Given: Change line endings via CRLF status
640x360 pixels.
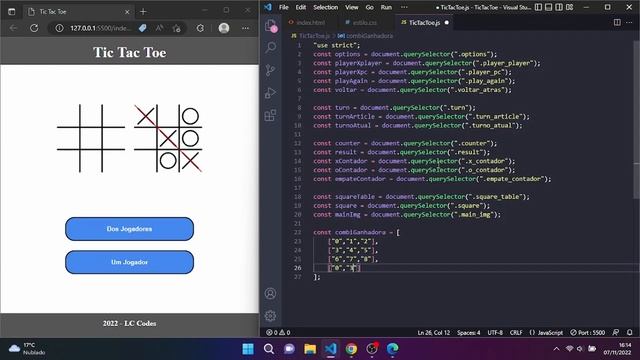Looking at the screenshot, I should [x=516, y=333].
